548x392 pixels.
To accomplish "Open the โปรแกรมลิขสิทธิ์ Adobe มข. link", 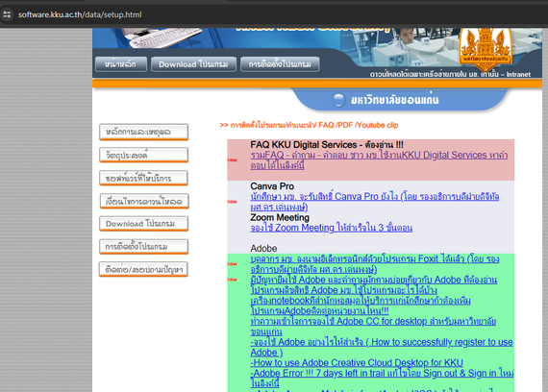I will point(344,290).
